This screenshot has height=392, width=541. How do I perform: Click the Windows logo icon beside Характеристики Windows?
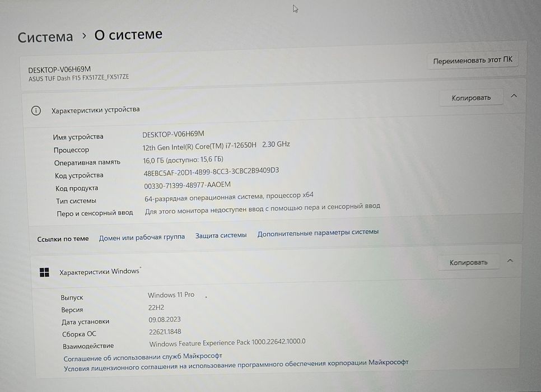(44, 272)
